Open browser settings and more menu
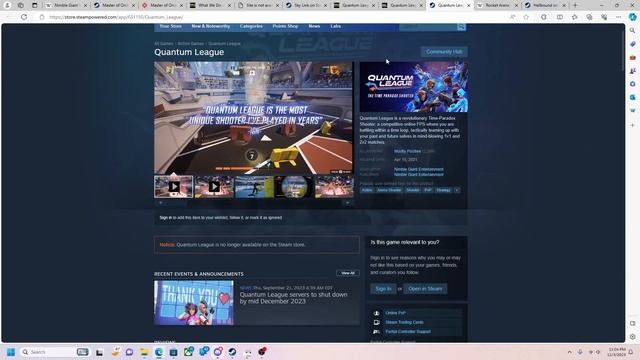Viewport: 640px width, 360px height. pos(618,17)
